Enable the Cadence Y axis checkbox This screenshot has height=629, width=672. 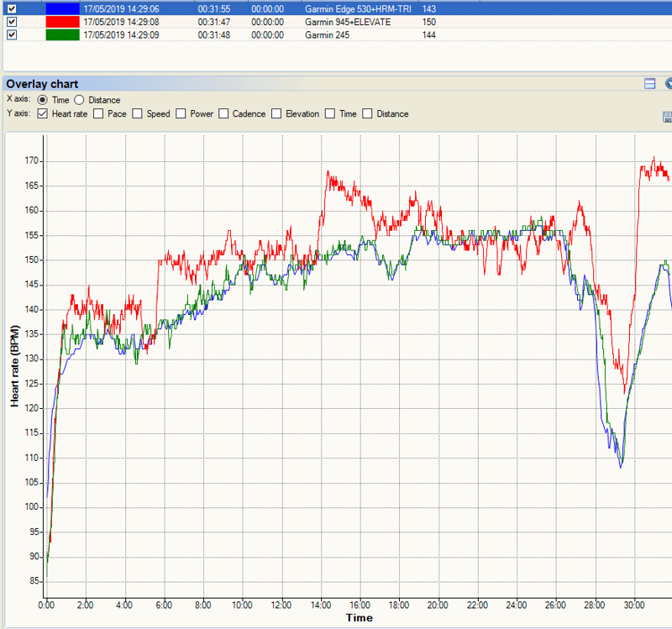tap(223, 113)
